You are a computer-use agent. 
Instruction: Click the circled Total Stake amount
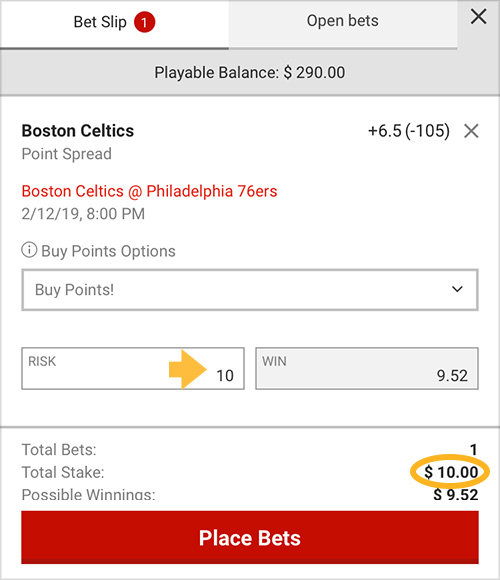[x=451, y=472]
